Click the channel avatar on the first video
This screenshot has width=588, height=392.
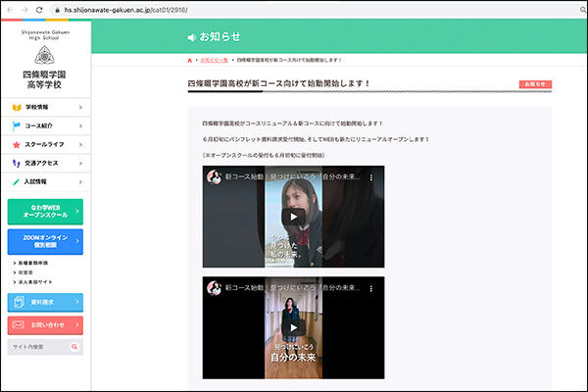[214, 176]
